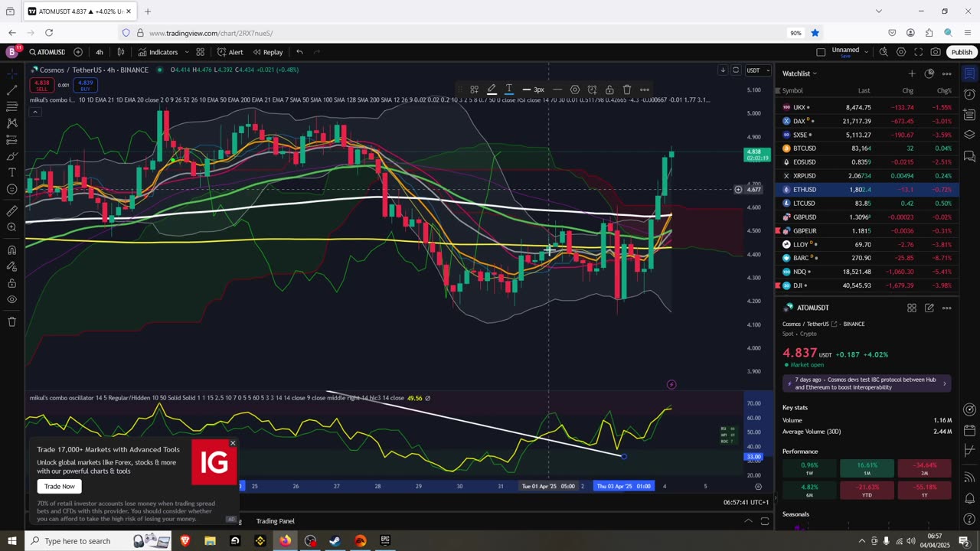Hide all drawings with eye icon

(x=11, y=300)
